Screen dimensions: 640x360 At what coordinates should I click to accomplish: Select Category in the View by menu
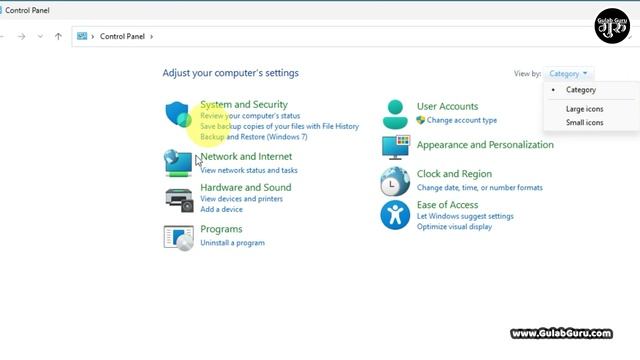tap(581, 90)
